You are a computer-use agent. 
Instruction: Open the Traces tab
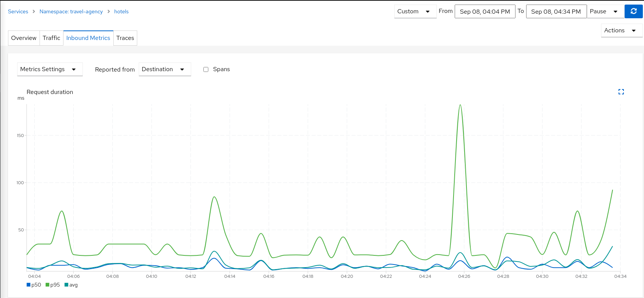[x=125, y=38]
